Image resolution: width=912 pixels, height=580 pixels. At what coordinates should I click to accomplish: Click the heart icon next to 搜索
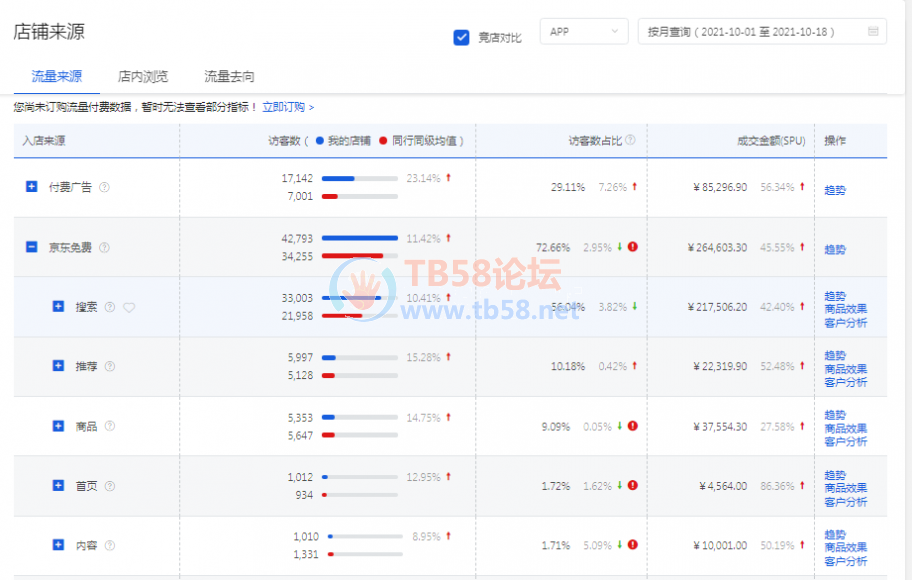click(129, 307)
